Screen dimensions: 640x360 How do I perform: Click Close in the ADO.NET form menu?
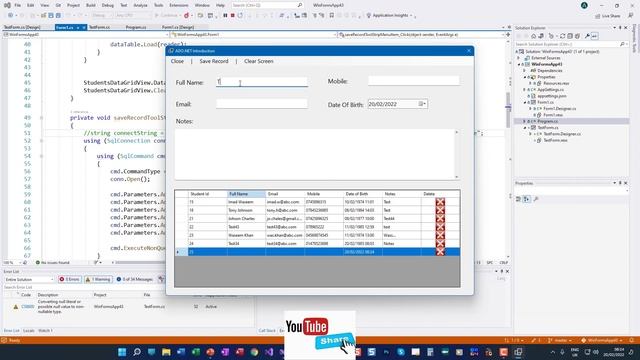pyautogui.click(x=177, y=61)
